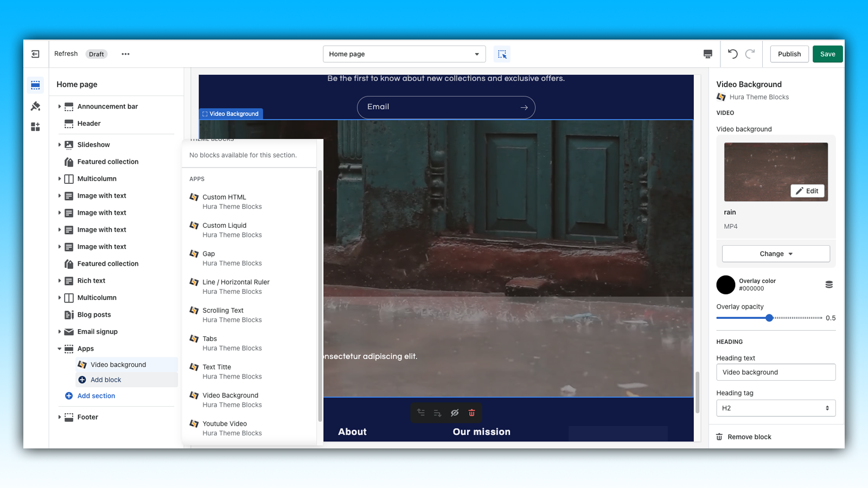Click the Add block label
This screenshot has width=868, height=488.
pos(106,380)
